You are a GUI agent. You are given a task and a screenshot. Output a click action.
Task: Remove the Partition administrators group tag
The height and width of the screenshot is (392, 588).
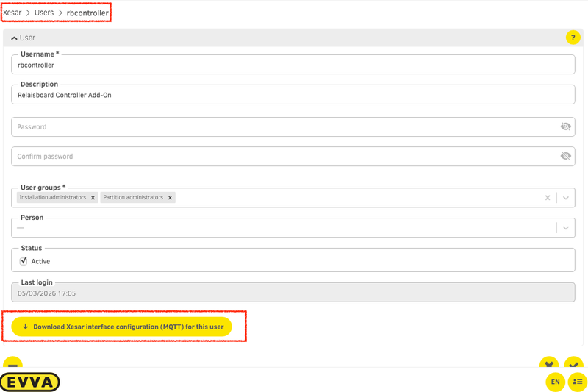tap(170, 198)
